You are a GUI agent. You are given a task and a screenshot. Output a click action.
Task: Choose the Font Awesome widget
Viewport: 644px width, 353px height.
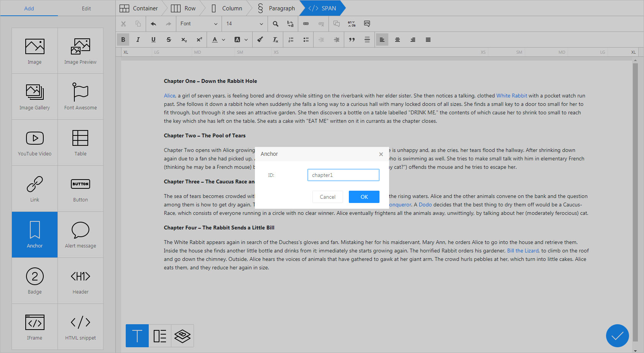(80, 97)
